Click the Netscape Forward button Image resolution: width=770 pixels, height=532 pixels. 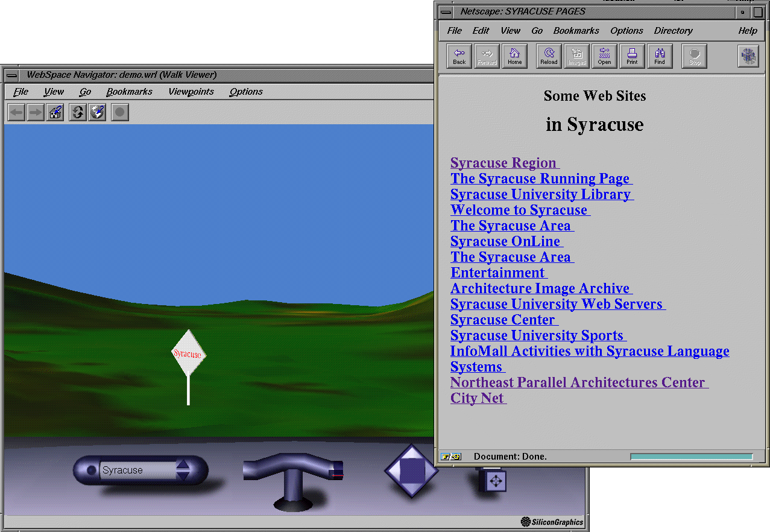(x=487, y=56)
